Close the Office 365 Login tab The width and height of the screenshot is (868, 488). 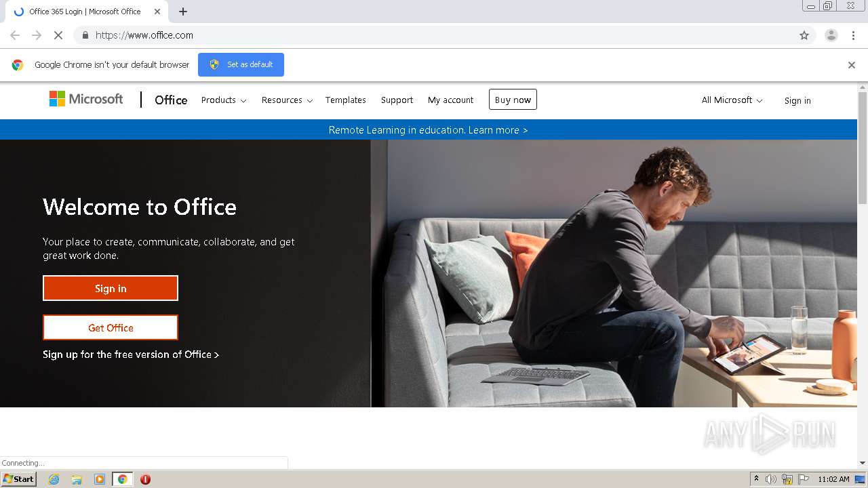coord(157,12)
